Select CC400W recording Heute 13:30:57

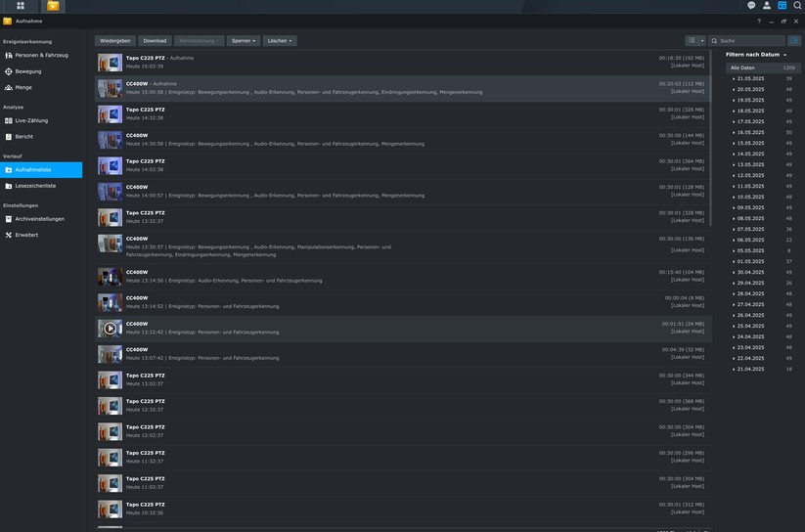(x=403, y=247)
